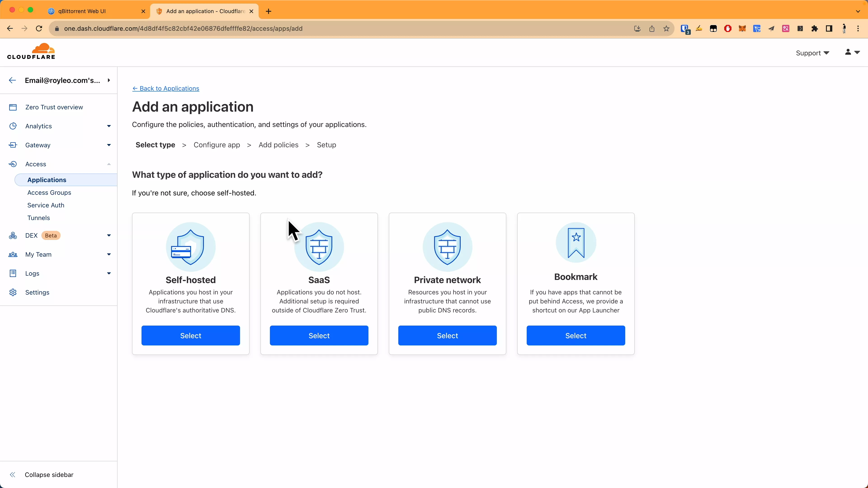Expand the Logs section arrow
The image size is (868, 488).
(x=109, y=273)
